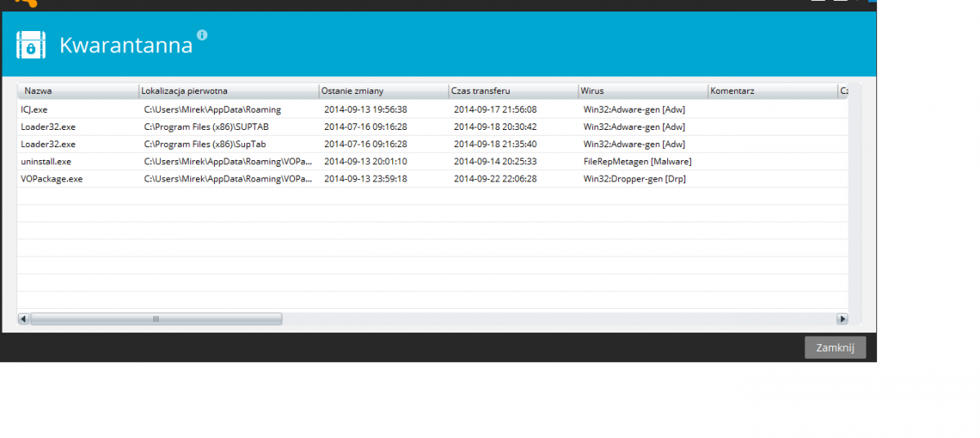Click the quarantine chest icon in header
Viewport: 980px width, 438px height.
pyautogui.click(x=31, y=44)
